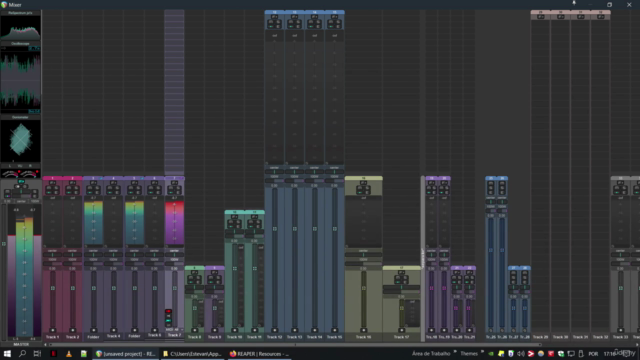The image size is (640, 360).
Task: Open the MIDI: All input dropdown on Track 7
Action: (174, 329)
